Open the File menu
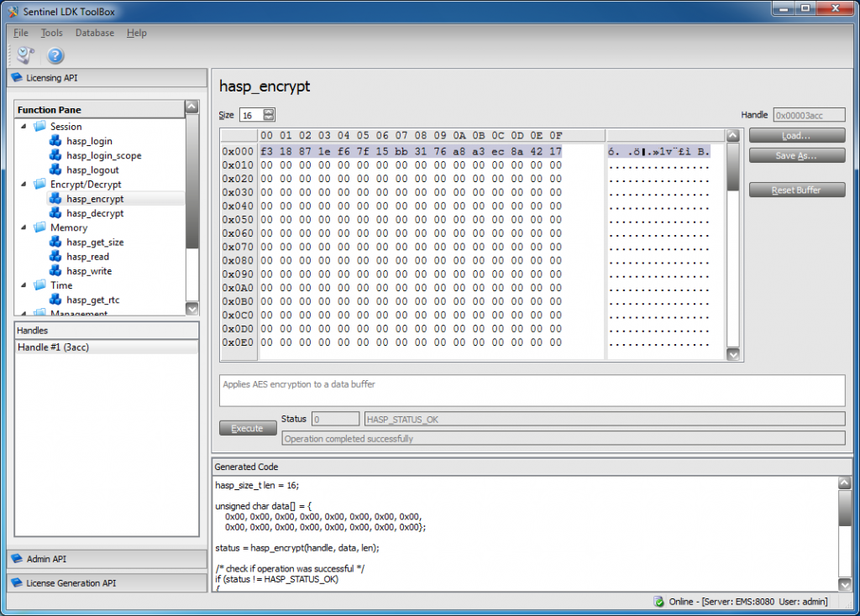The width and height of the screenshot is (860, 616). [x=21, y=33]
